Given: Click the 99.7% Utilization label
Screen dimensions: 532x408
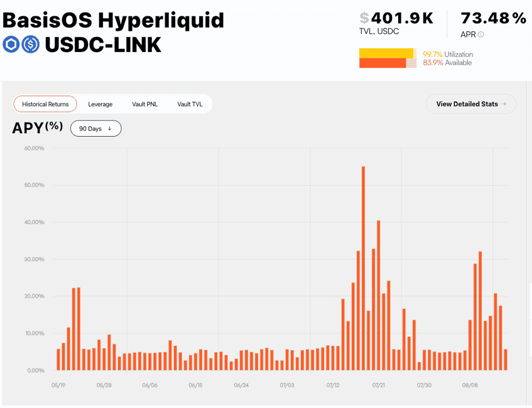Looking at the screenshot, I should pos(448,55).
